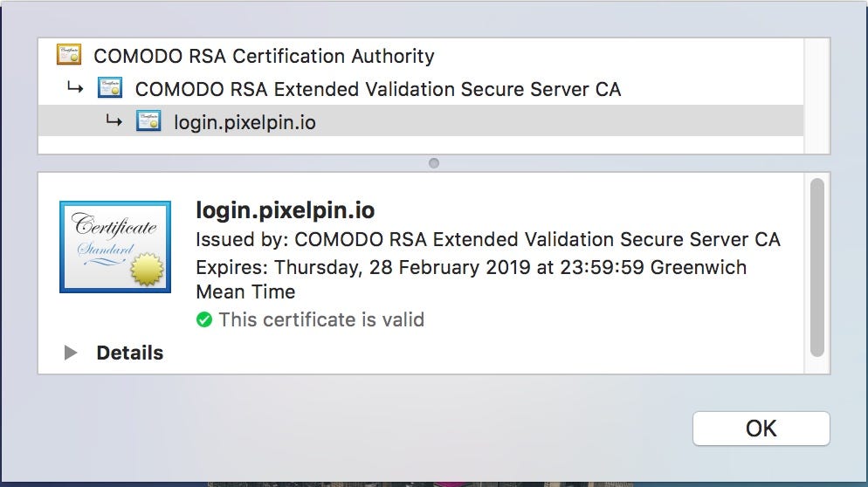Viewport: 868px width, 487px height.
Task: Select COMODO RSA Certification Authority row
Action: (x=421, y=55)
